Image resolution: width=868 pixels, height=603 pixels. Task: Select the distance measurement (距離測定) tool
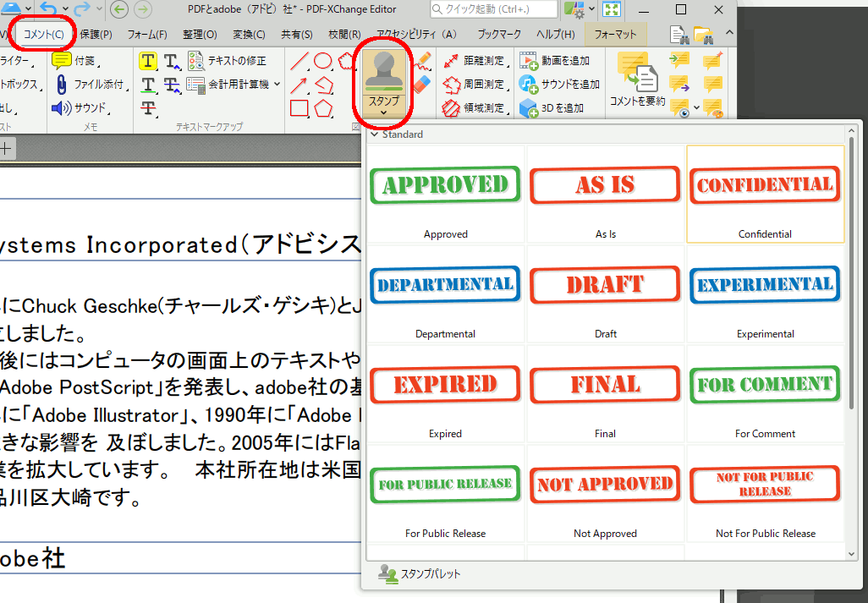(475, 60)
